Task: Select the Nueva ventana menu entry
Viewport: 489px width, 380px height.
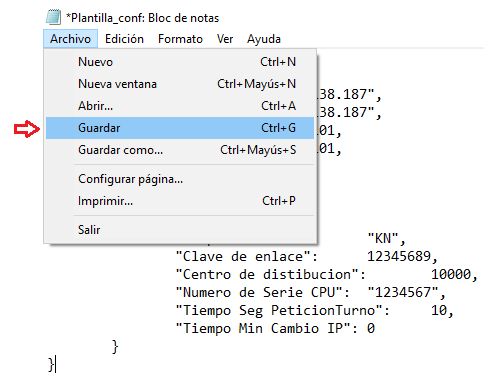Action: [x=180, y=84]
